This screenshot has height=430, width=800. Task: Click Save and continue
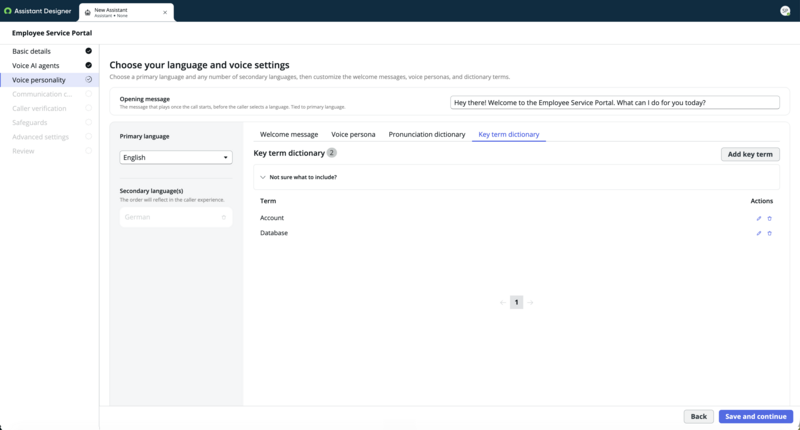point(756,416)
